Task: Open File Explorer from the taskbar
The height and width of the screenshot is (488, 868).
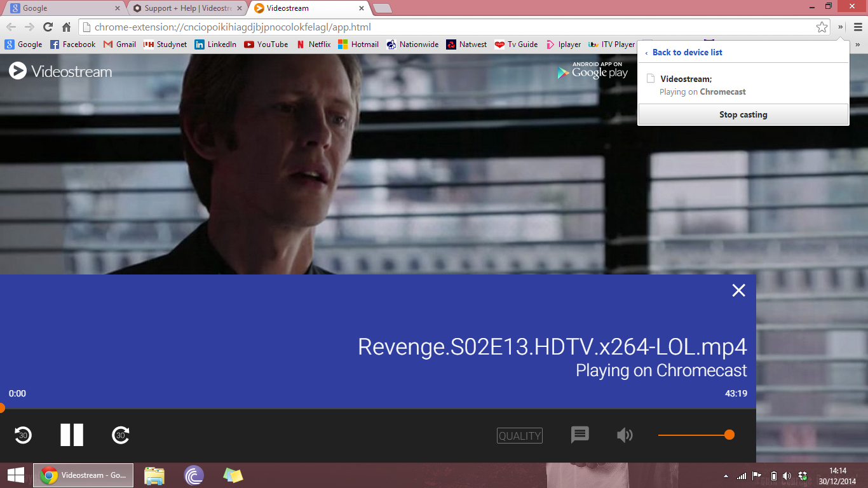Action: pos(154,475)
